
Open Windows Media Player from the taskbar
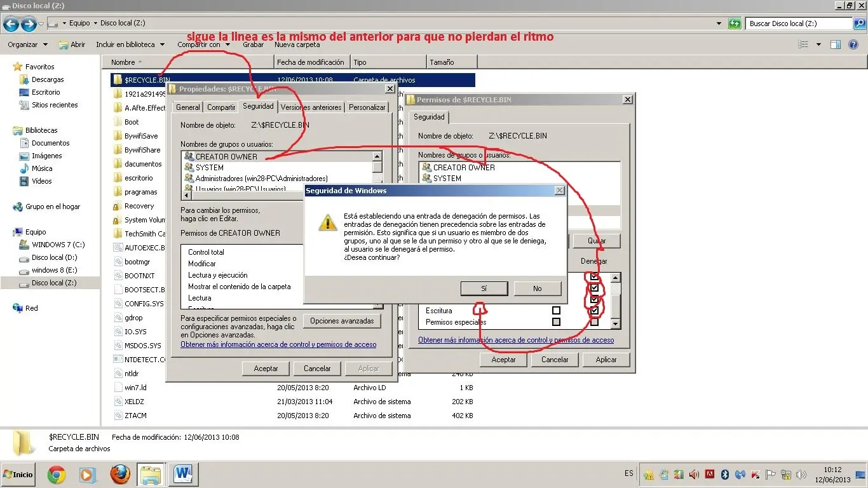click(88, 474)
